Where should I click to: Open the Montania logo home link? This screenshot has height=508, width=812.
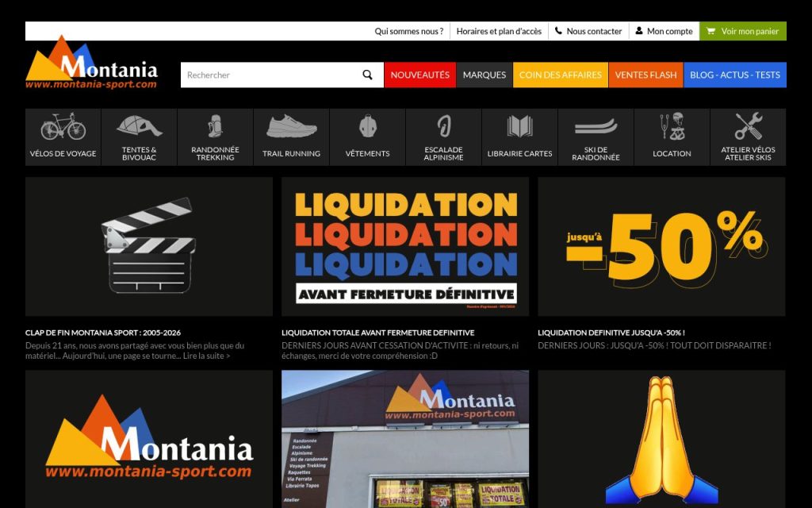point(92,63)
